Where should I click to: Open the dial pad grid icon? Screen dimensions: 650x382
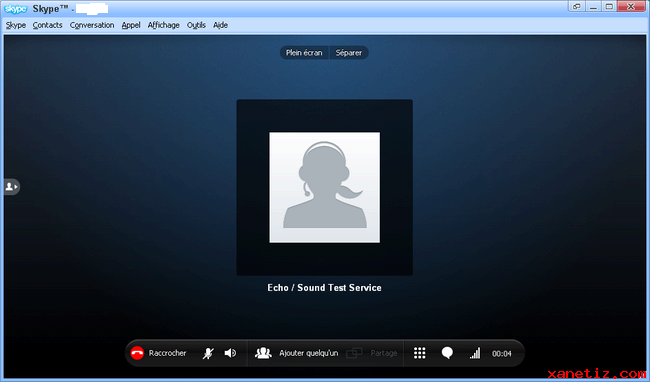pyautogui.click(x=420, y=353)
